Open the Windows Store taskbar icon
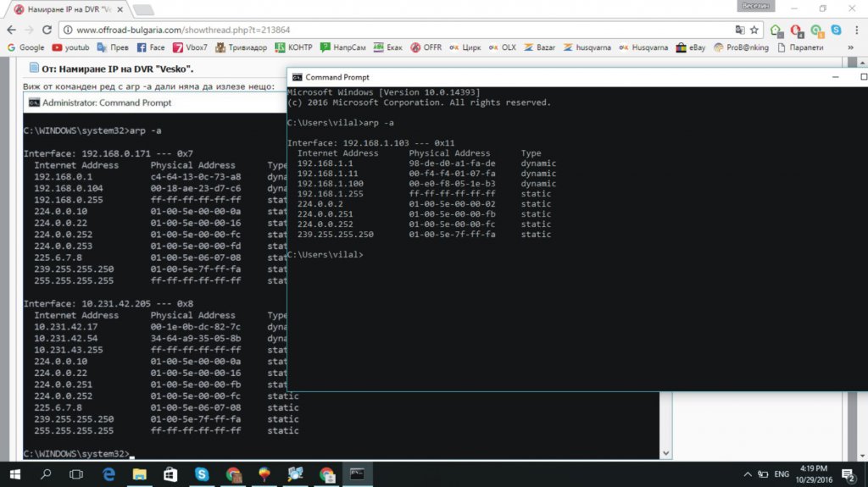The image size is (868, 487). tap(170, 474)
